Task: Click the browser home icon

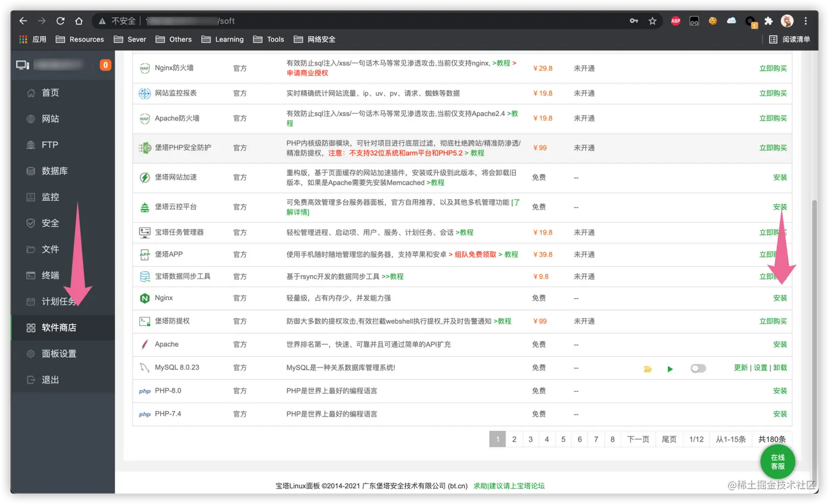Action: [79, 21]
